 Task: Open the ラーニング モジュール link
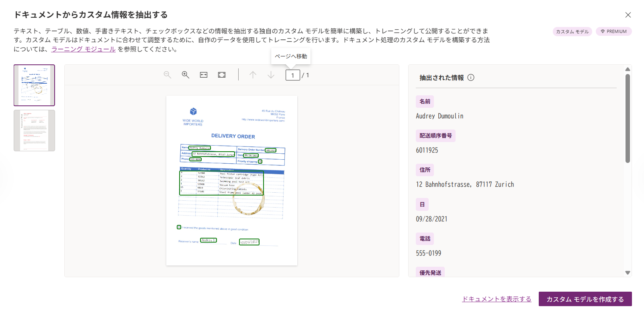(x=84, y=49)
